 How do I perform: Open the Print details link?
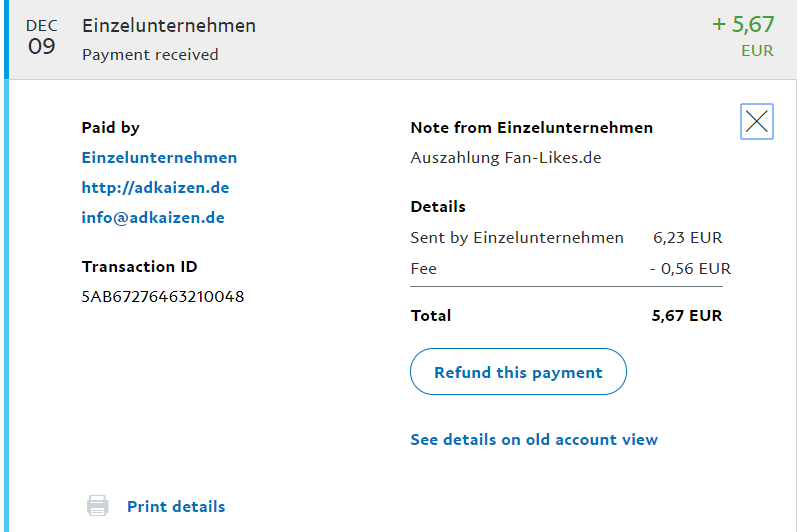[x=176, y=506]
